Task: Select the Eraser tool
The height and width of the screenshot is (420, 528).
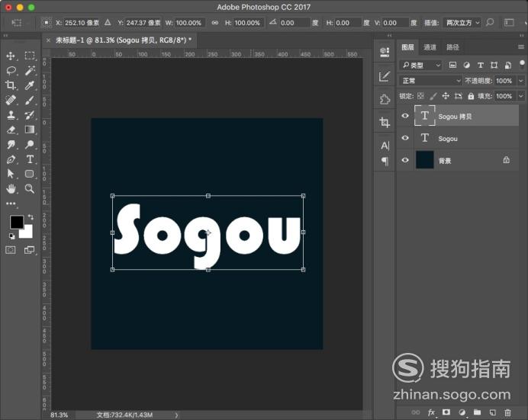Action: 11,130
